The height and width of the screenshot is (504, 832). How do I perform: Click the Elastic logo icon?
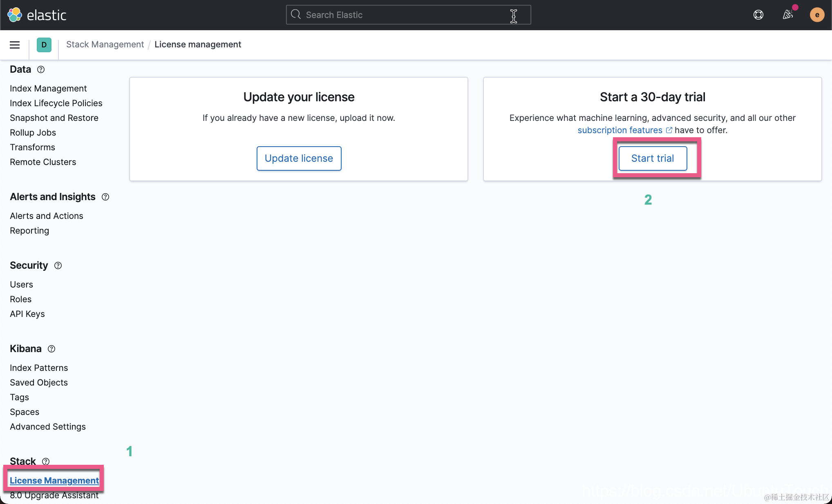coord(15,15)
